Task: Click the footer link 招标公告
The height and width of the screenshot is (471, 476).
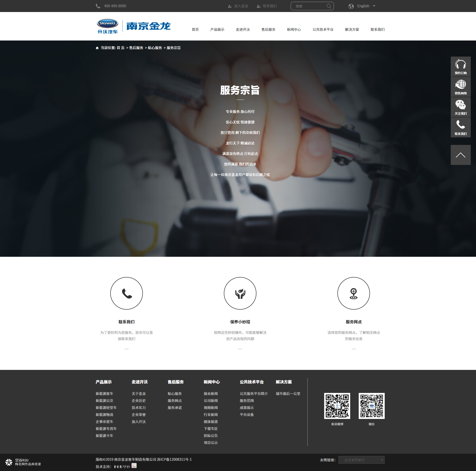Action: 211,436
